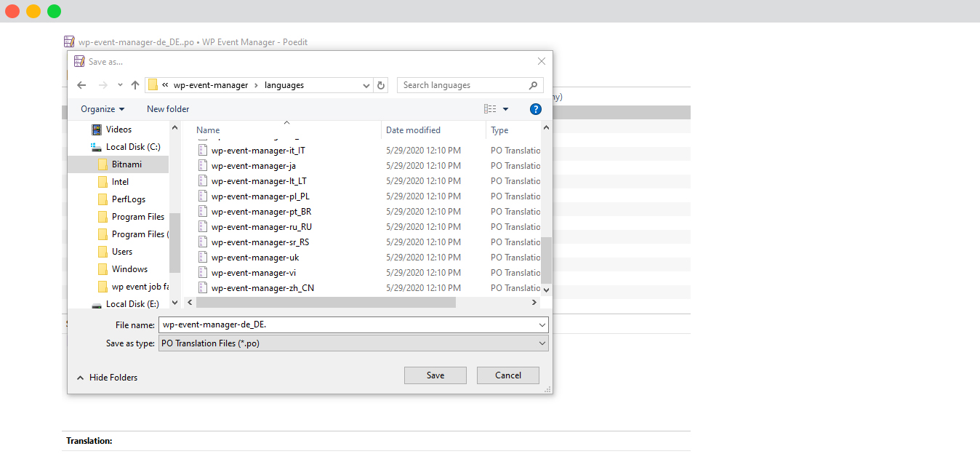
Task: Go up one folder level
Action: click(135, 85)
